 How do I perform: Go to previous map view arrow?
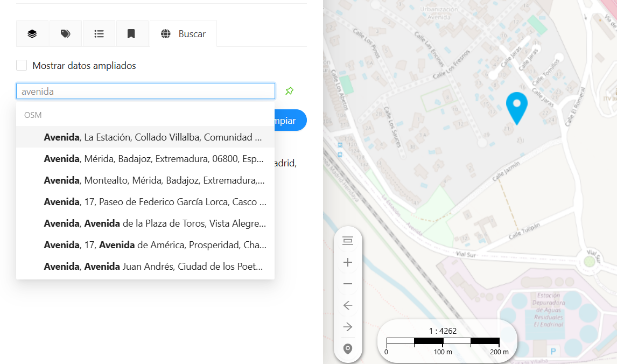(348, 305)
